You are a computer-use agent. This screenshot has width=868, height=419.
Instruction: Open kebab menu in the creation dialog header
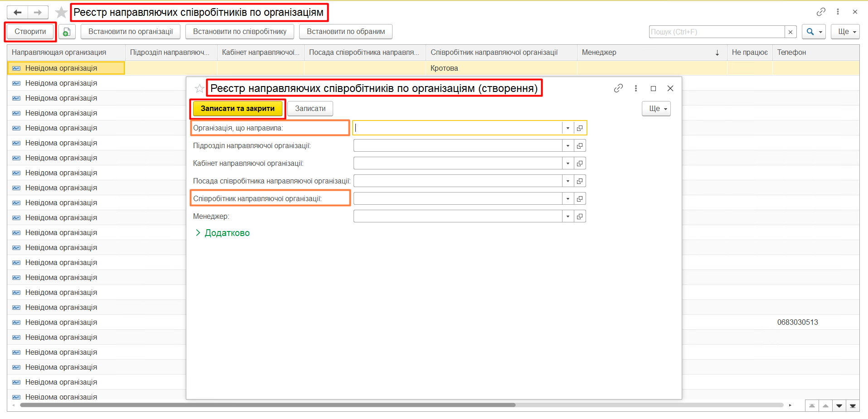pyautogui.click(x=636, y=88)
